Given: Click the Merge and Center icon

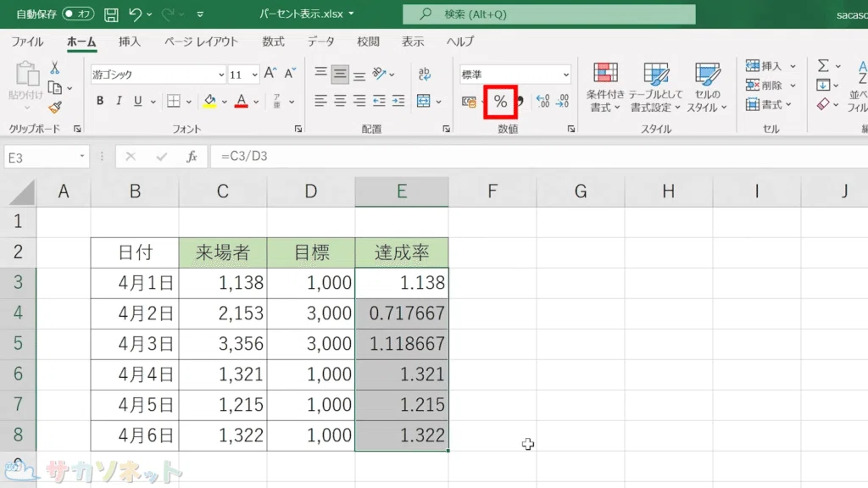Looking at the screenshot, I should [424, 101].
